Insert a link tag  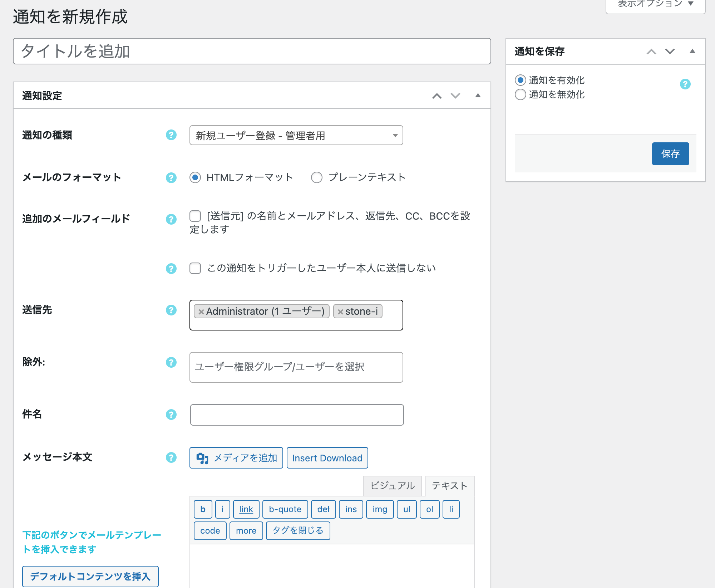[x=246, y=509]
